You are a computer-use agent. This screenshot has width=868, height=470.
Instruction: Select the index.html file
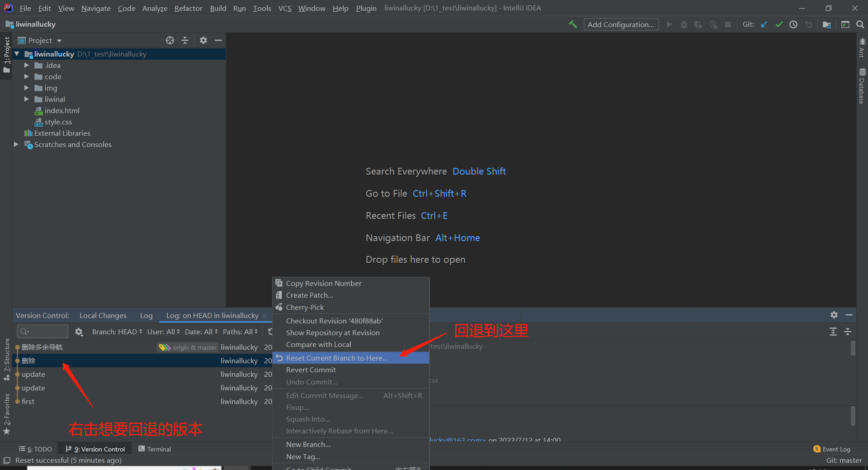coord(62,110)
